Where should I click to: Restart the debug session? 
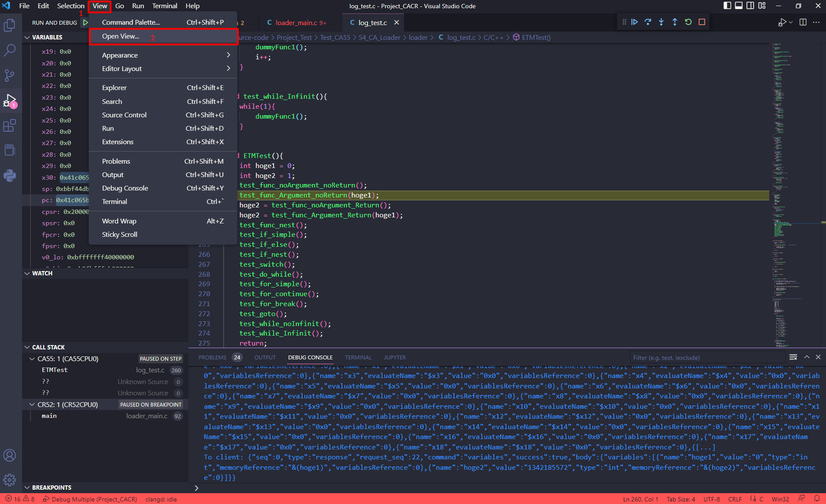pos(688,22)
